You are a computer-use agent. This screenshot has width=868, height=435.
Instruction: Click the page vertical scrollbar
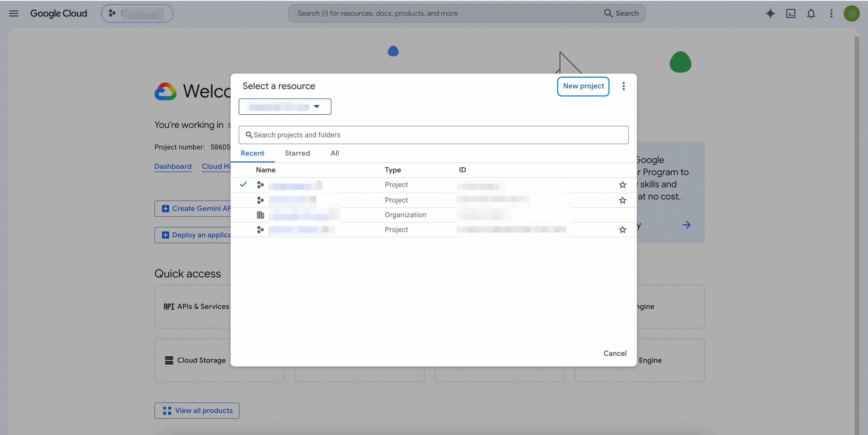coord(857,236)
